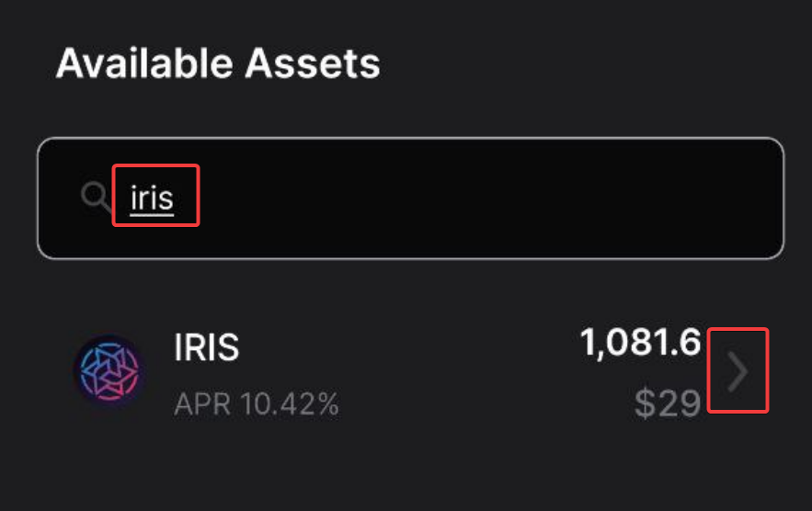Click the IRIS token logo
Screen dimensions: 812x511
[x=109, y=372]
